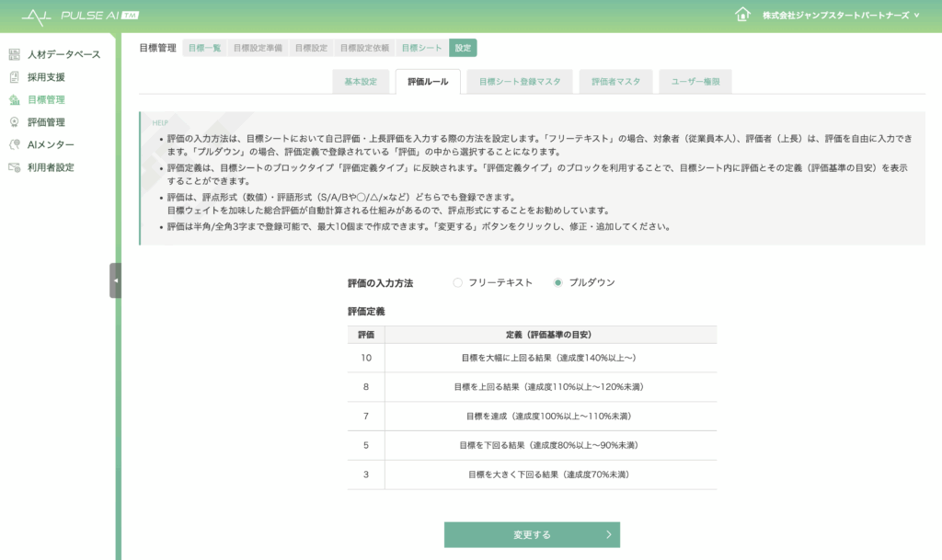Viewport: 942px width, 560px height.
Task: Select the フリーテキスト radio button
Action: point(458,282)
